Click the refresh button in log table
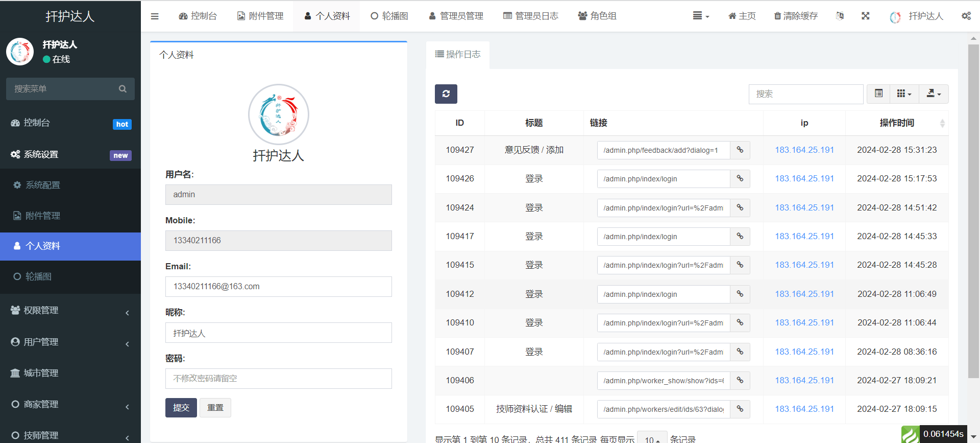 point(446,94)
